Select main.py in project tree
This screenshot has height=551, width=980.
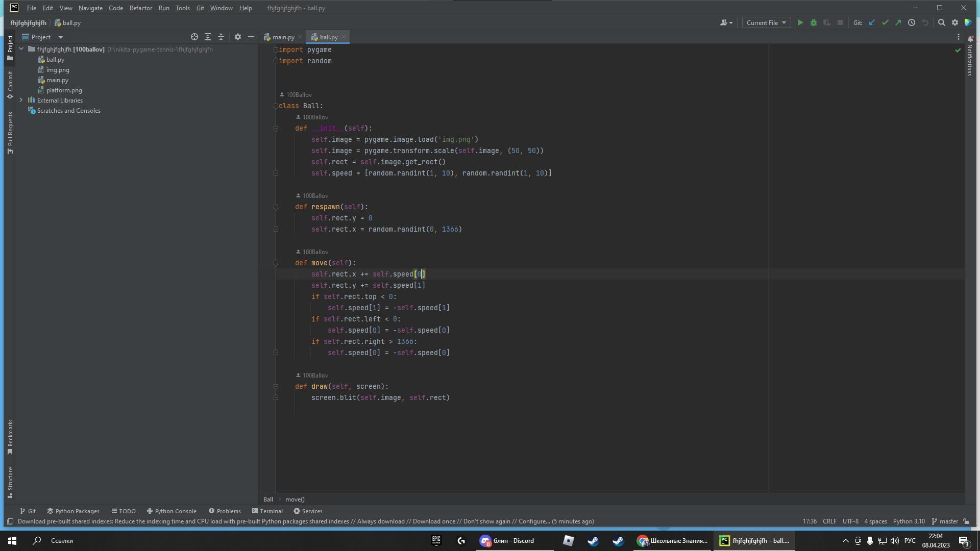57,80
